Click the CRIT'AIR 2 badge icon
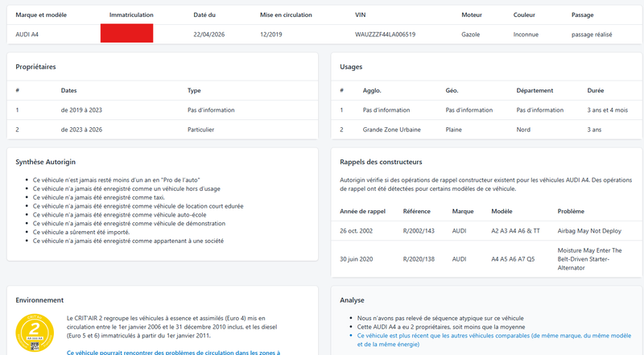644x355 pixels. tap(35, 332)
